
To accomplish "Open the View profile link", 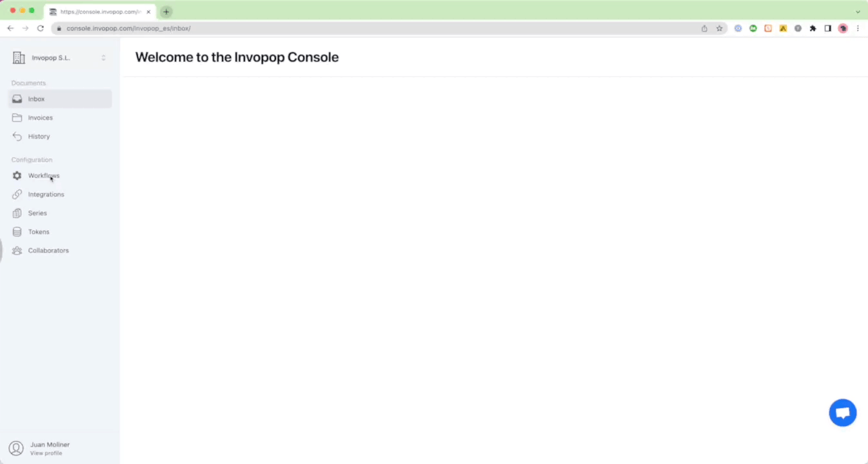I will click(46, 454).
